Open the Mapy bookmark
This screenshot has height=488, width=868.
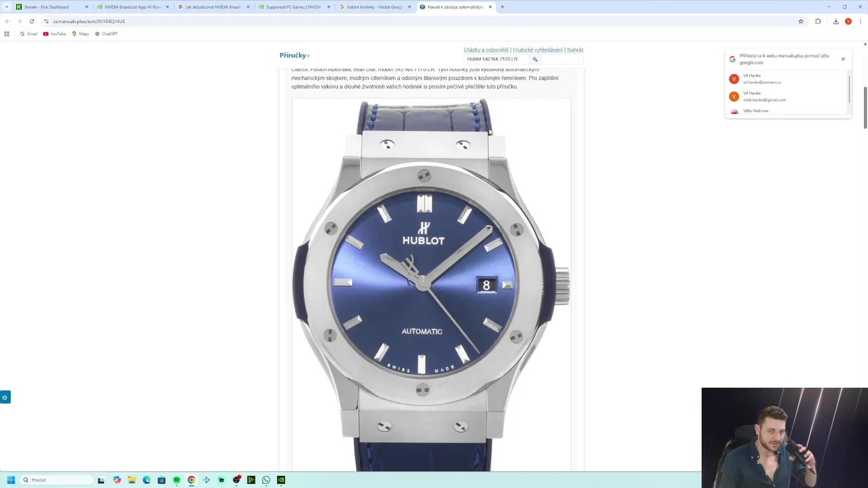click(80, 34)
